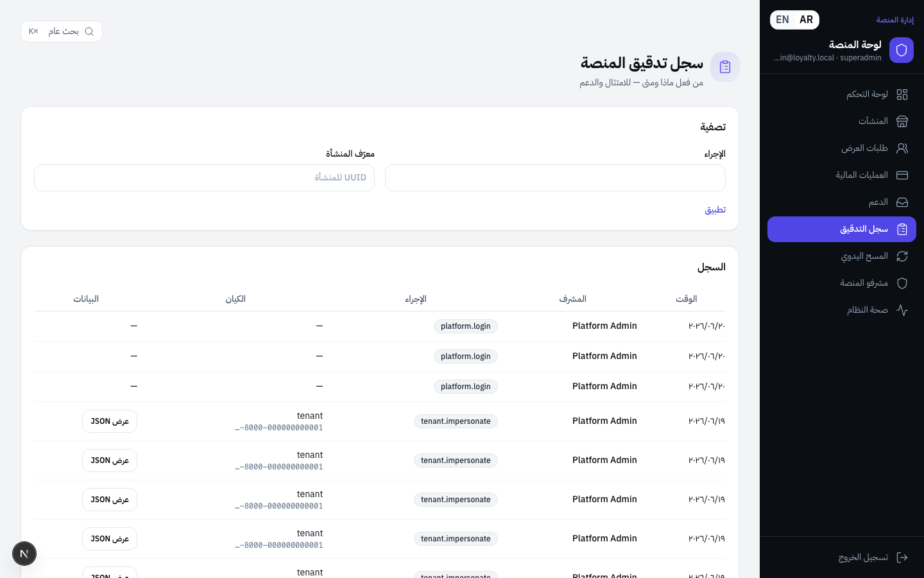
Task: Click the store icon beside المنشآت
Action: click(x=902, y=121)
